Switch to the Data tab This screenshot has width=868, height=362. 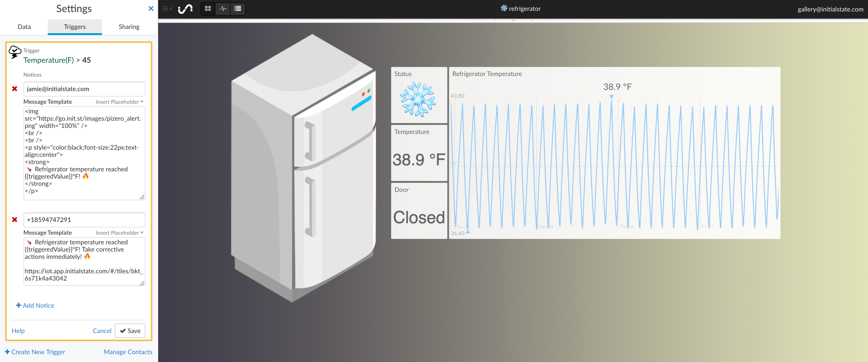tap(24, 27)
